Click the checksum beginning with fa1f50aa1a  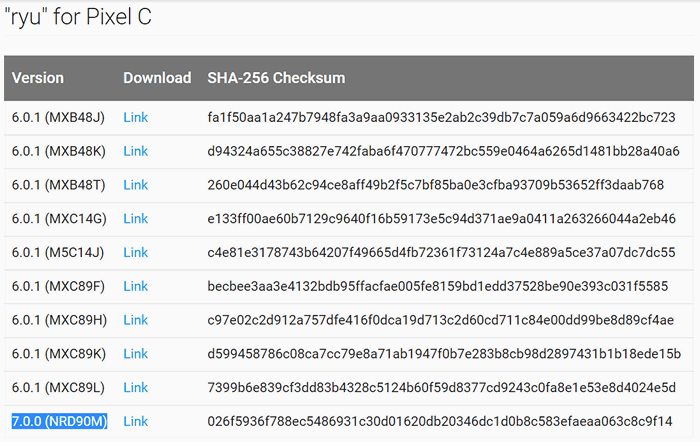click(x=441, y=117)
